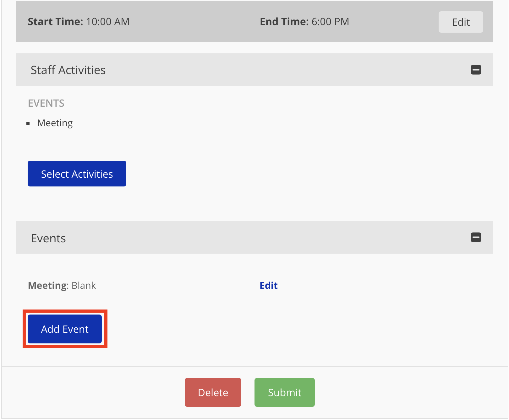The height and width of the screenshot is (420, 509).
Task: Click the EVENTS subheading in Staff Activities
Action: (x=46, y=103)
